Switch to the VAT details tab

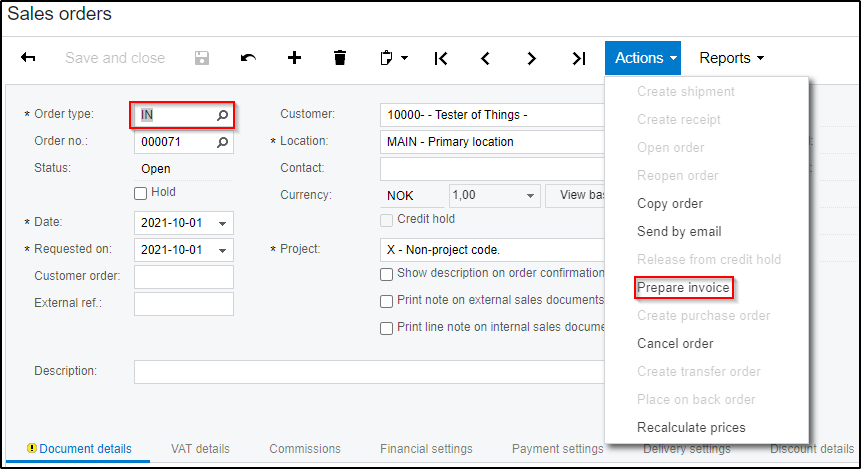200,449
